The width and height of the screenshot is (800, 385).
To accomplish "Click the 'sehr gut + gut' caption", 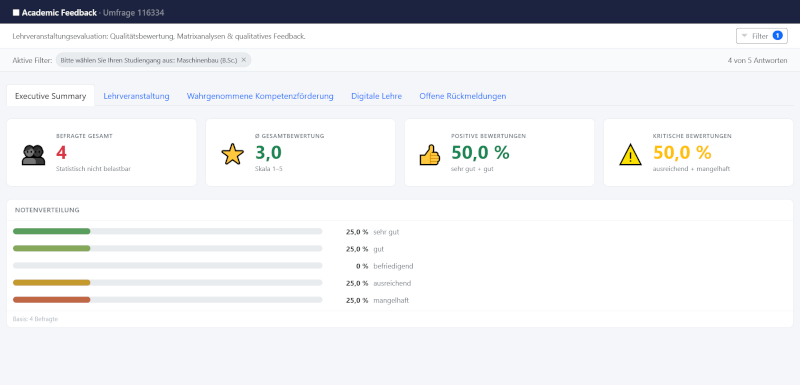I will pyautogui.click(x=472, y=169).
